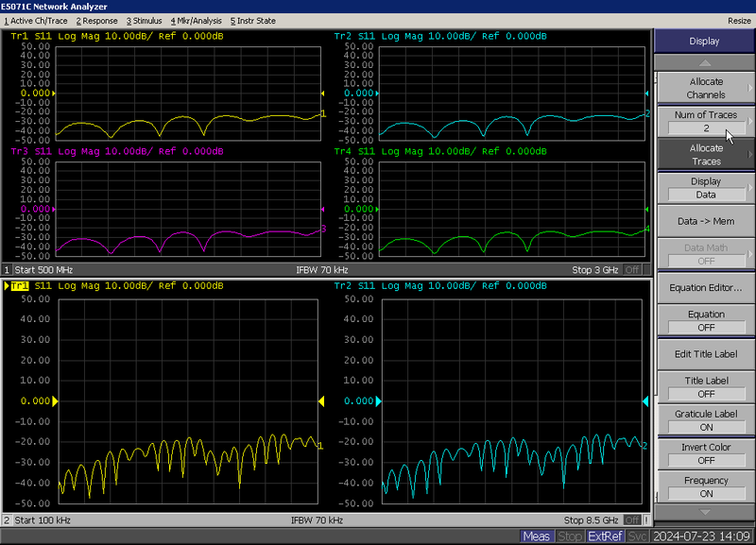Viewport: 756px width, 545px height.
Task: Open the Num of Traces selection
Action: pos(705,121)
